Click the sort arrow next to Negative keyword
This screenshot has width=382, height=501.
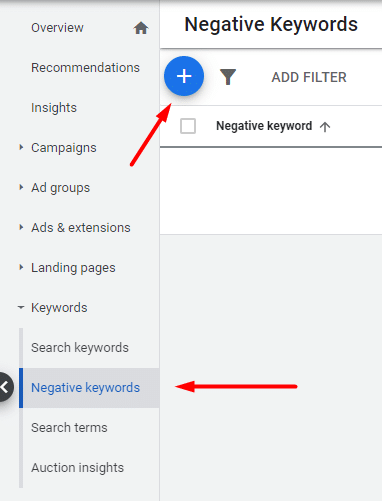point(325,126)
